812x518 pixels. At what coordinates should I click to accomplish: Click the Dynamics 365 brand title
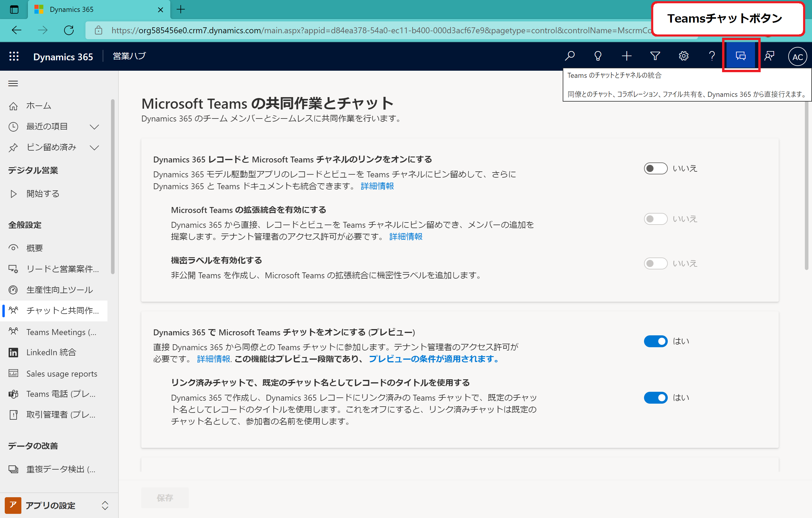tap(63, 57)
